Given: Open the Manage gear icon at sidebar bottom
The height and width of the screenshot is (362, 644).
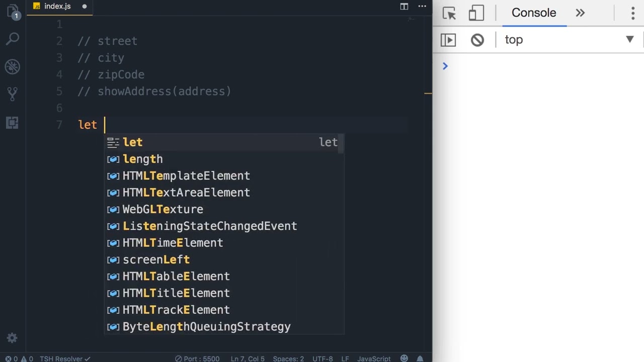Looking at the screenshot, I should pos(12,338).
